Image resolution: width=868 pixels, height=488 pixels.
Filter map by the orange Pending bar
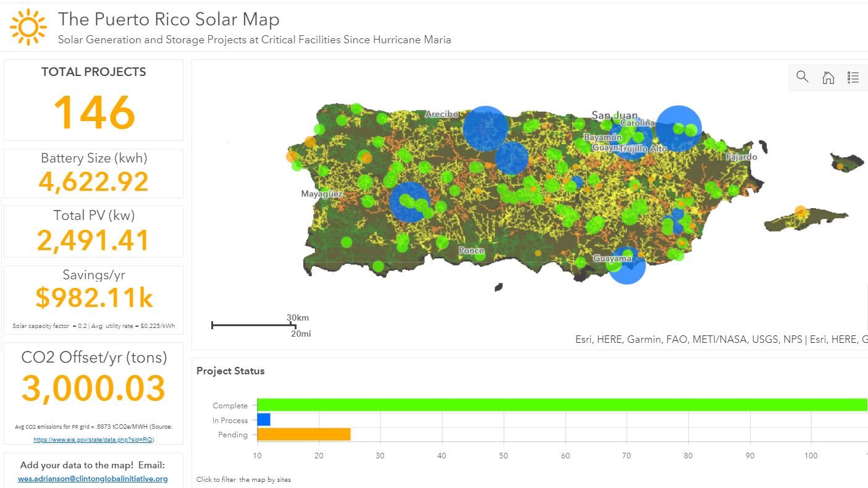pos(303,435)
